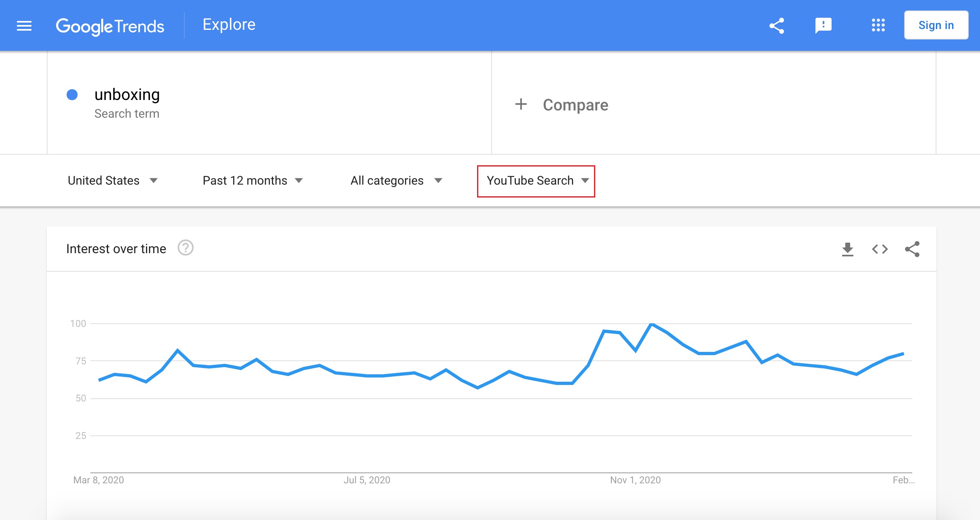Click the hamburger menu icon top left

24,26
